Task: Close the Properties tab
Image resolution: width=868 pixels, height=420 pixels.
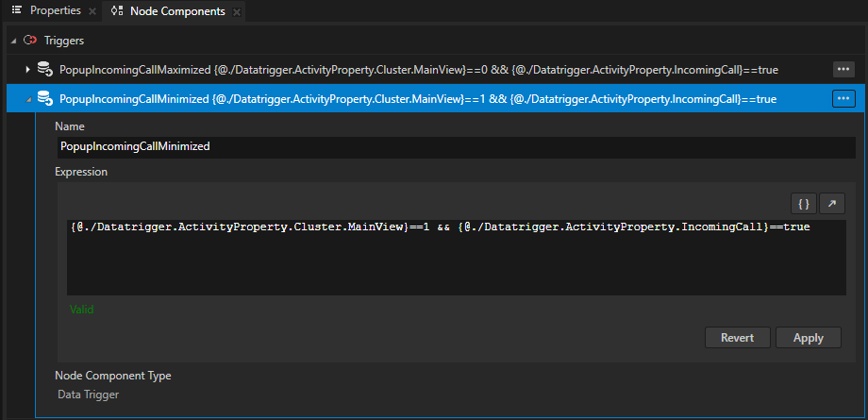Action: pos(92,12)
